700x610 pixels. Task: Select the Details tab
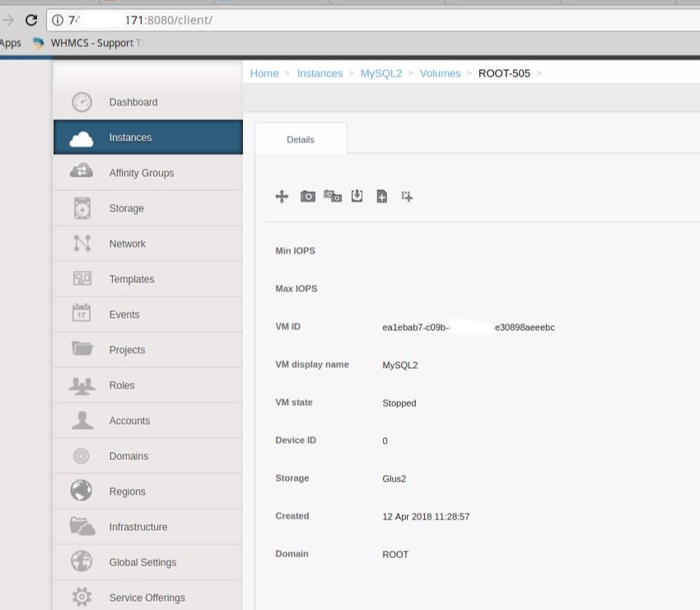301,139
